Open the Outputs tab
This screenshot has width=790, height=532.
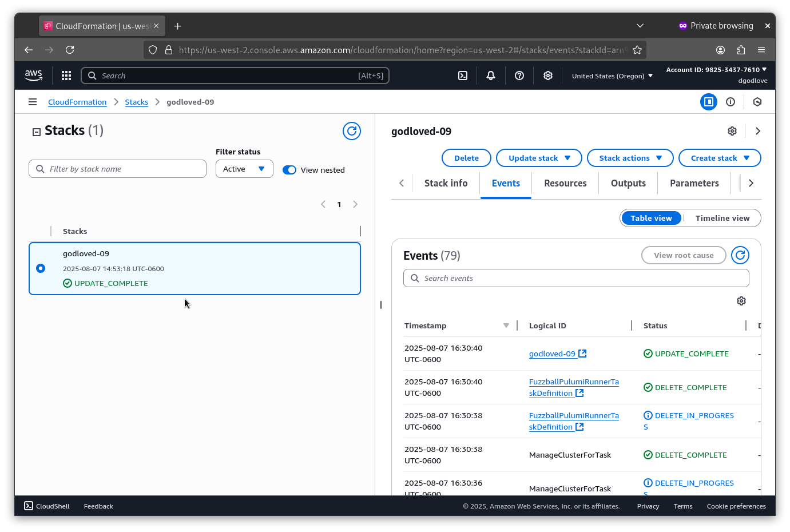coord(628,183)
